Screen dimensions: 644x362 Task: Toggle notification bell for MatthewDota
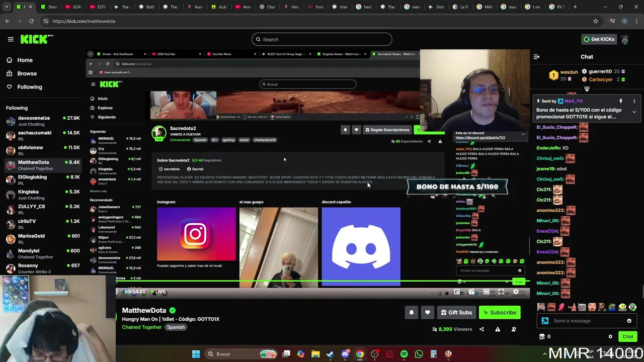tap(411, 313)
